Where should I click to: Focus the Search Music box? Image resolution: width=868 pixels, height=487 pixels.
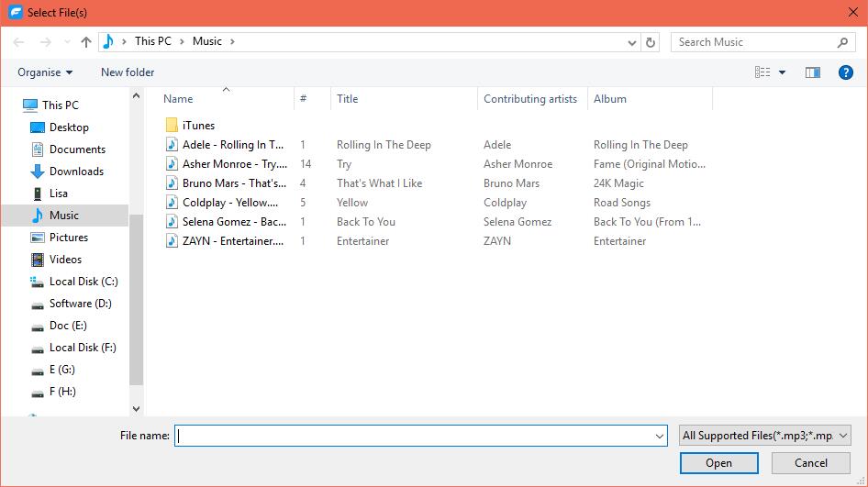pos(763,42)
